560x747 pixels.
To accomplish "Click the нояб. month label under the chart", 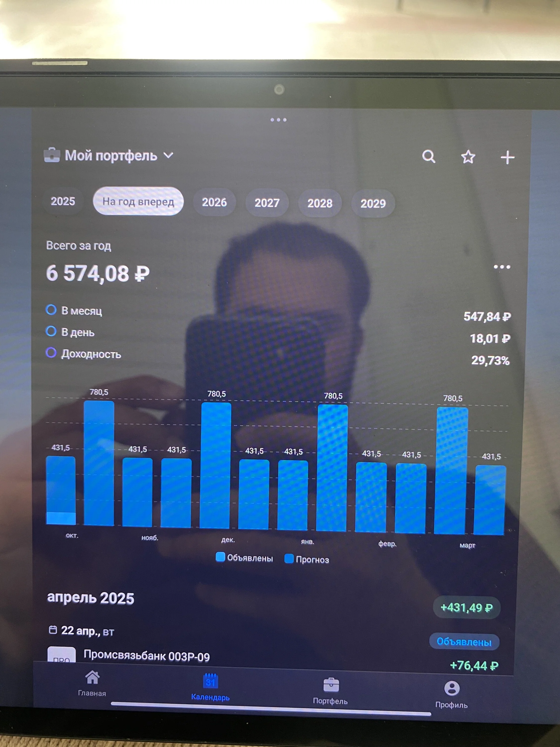I will tap(150, 538).
